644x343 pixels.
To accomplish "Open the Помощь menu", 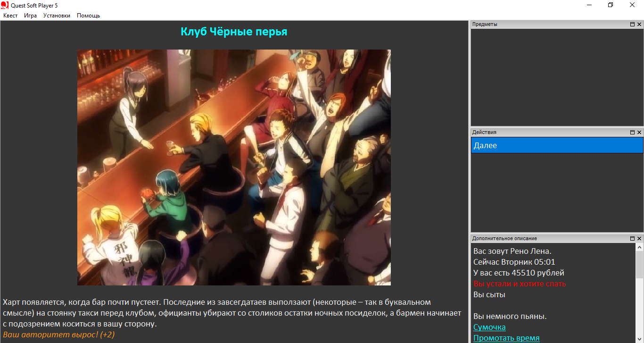I will click(88, 16).
